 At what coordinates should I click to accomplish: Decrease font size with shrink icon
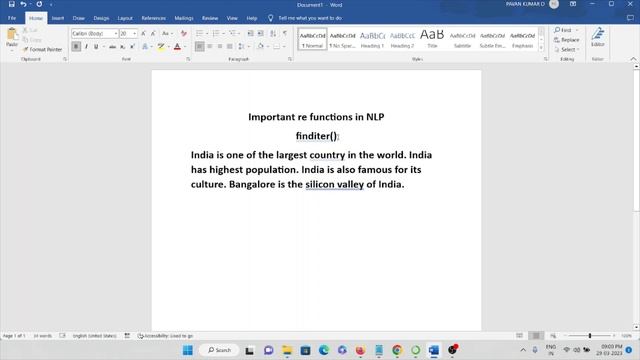click(153, 33)
